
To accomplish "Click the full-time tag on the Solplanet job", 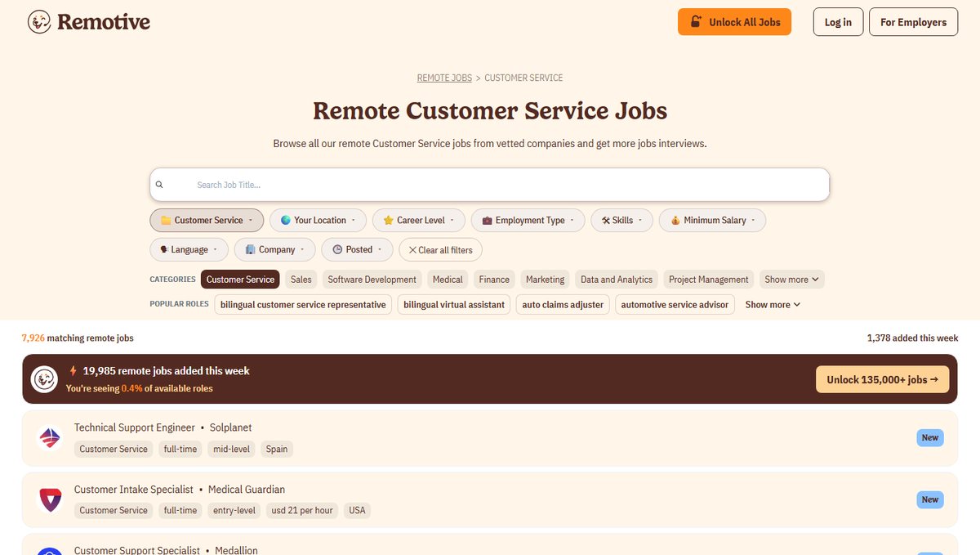I will tap(180, 449).
